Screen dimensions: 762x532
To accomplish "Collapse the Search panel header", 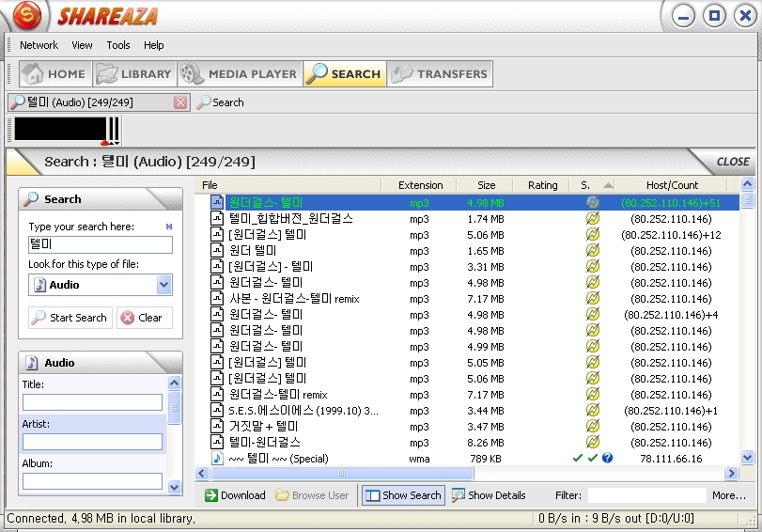I will point(101,199).
